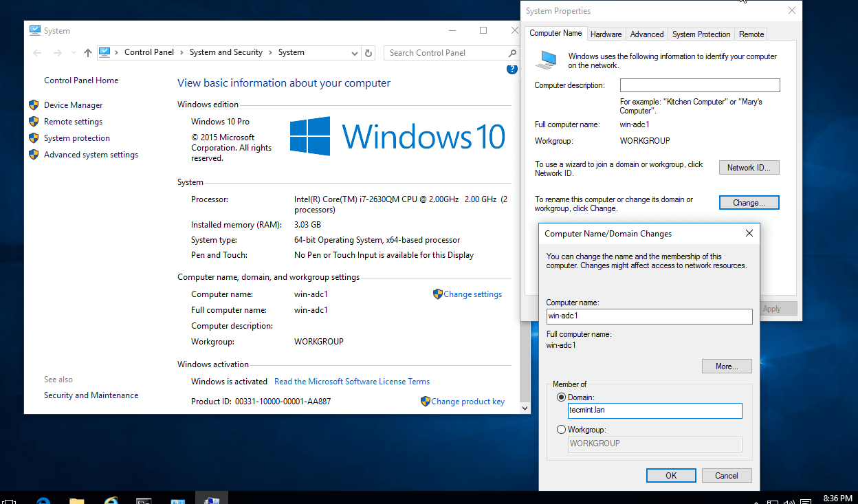The width and height of the screenshot is (858, 504).
Task: Click the refresh icon beside the address bar
Action: (x=368, y=52)
